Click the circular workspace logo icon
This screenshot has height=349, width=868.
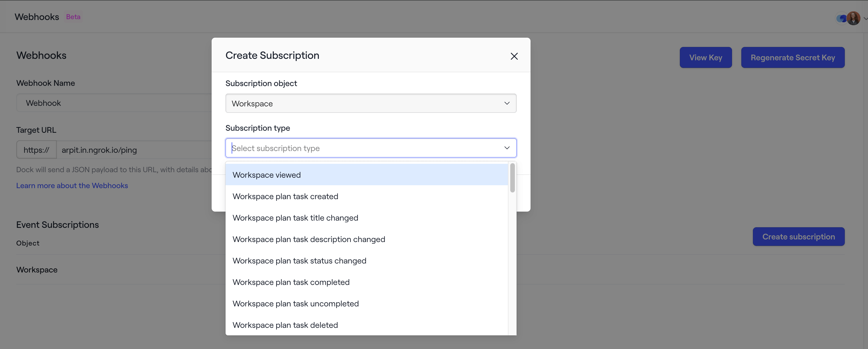click(840, 18)
